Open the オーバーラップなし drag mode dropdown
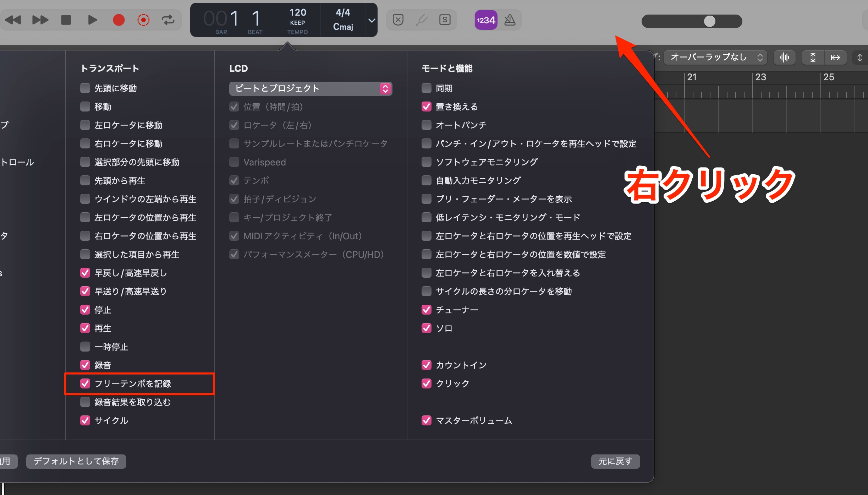The image size is (868, 495). 715,57
